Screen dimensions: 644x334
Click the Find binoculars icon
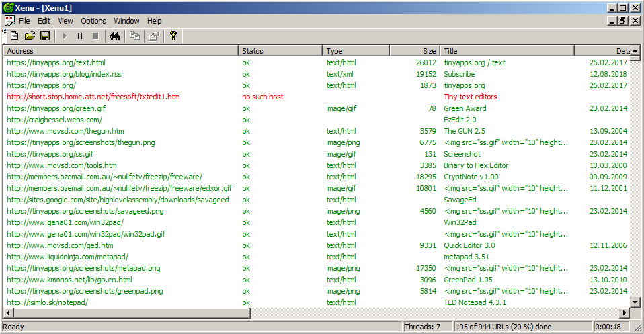point(114,36)
